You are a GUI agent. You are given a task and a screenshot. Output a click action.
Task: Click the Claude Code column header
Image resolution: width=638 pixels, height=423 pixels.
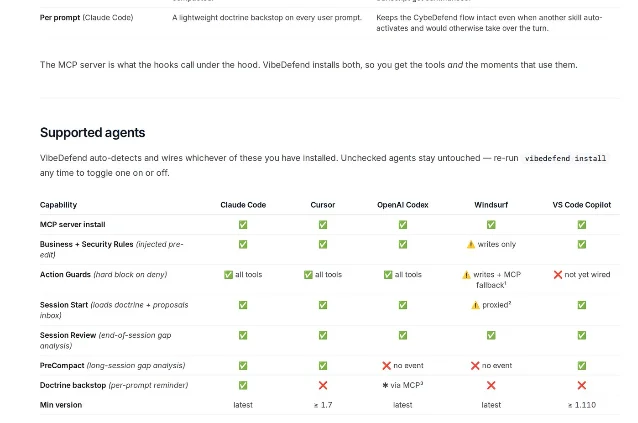(x=243, y=205)
